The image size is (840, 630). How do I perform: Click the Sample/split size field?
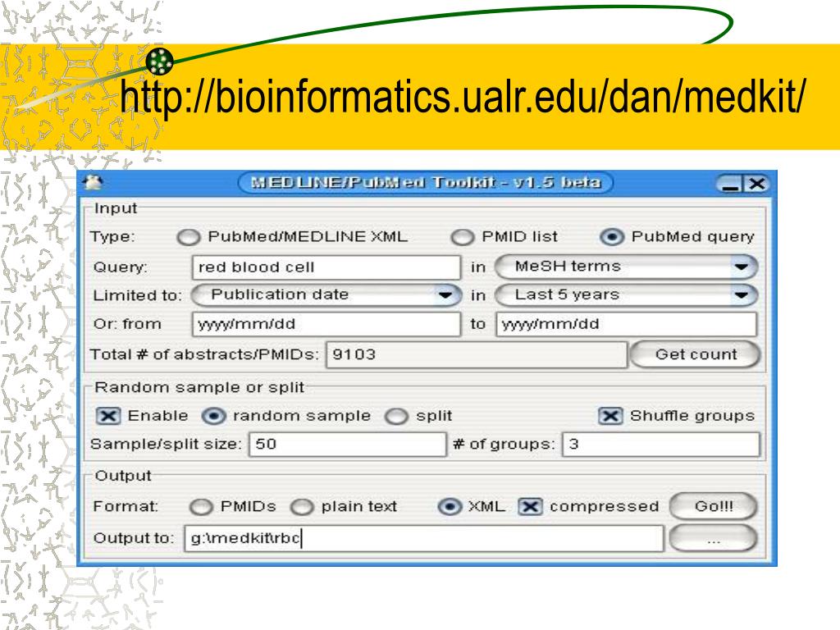(348, 445)
